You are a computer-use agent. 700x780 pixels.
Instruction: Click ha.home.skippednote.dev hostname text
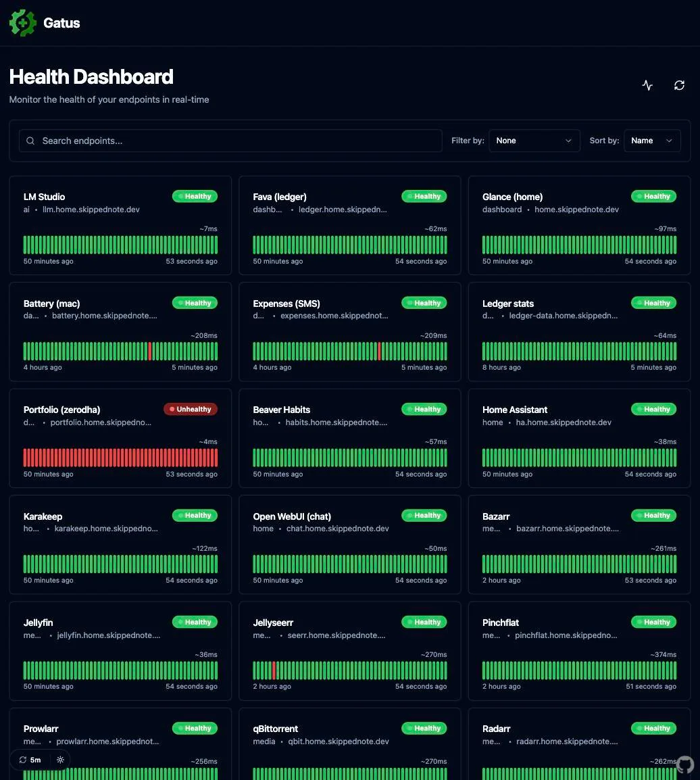pos(564,422)
